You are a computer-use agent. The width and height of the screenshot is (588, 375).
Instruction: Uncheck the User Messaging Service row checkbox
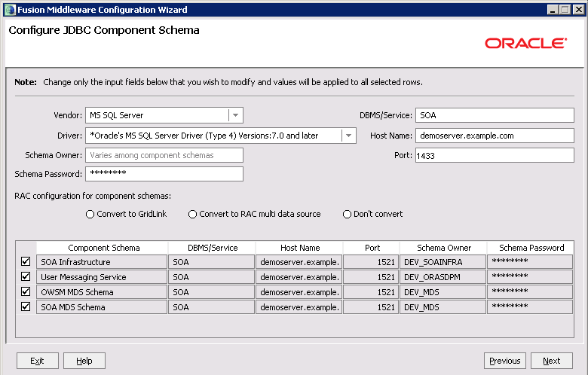(x=26, y=276)
